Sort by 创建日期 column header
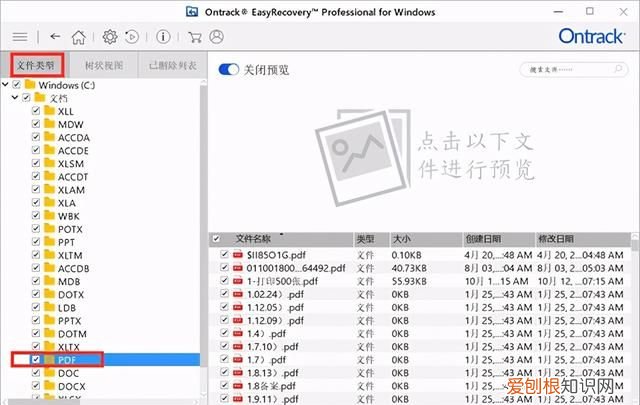The width and height of the screenshot is (640, 405). 483,239
